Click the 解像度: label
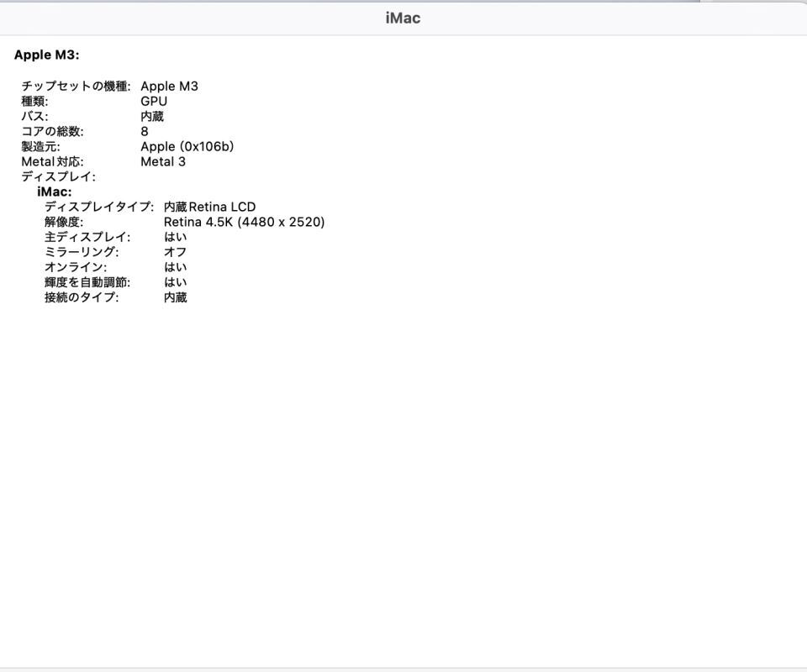The image size is (807, 672). [64, 222]
